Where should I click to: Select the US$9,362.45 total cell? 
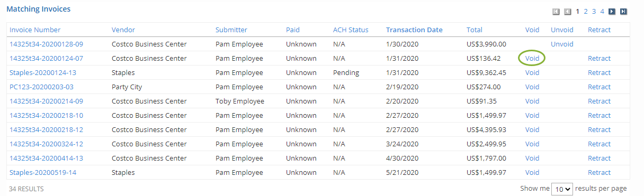coord(486,72)
